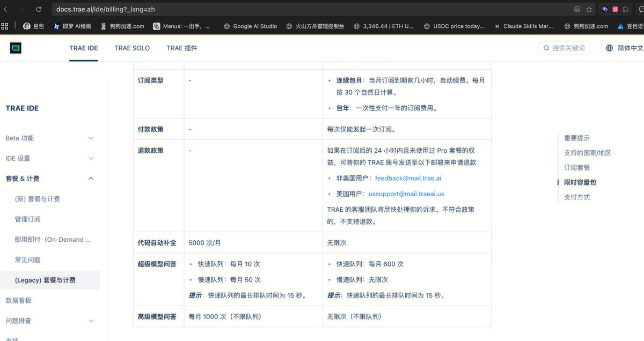Click the address bar URL field
This screenshot has height=341, width=644.
click(311, 9)
